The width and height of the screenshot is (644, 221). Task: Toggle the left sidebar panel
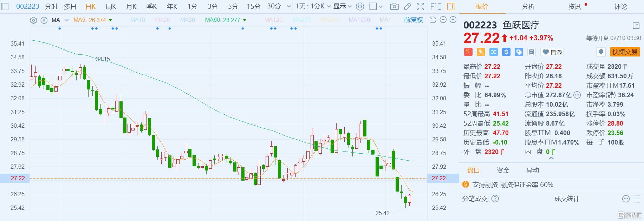click(5, 6)
